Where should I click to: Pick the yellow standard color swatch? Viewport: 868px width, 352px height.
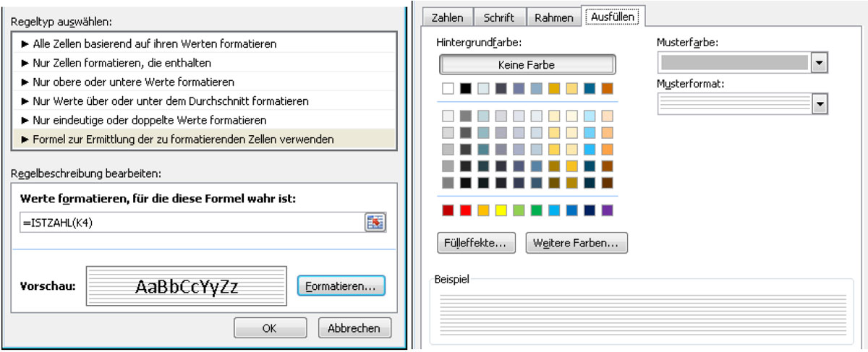click(501, 210)
